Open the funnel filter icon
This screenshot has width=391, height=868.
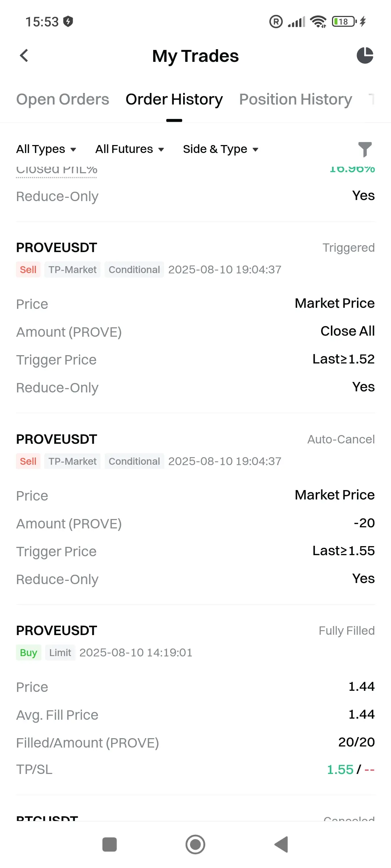coord(365,149)
